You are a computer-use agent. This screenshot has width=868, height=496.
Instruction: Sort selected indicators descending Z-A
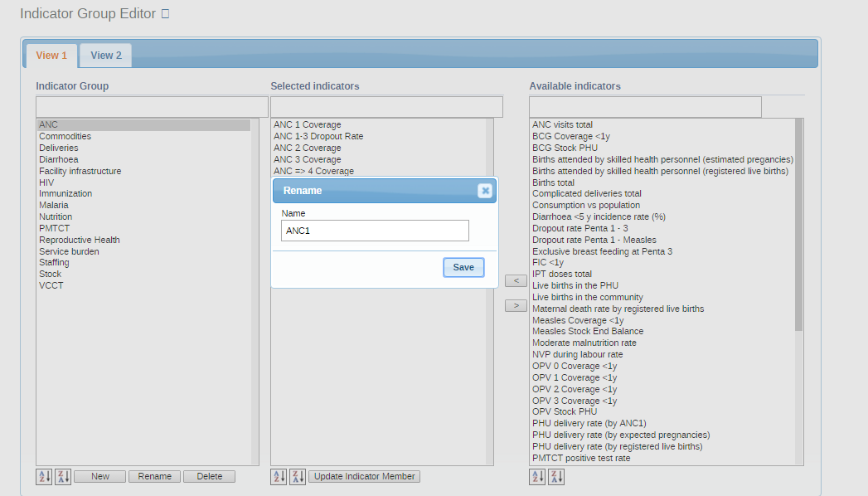click(298, 477)
